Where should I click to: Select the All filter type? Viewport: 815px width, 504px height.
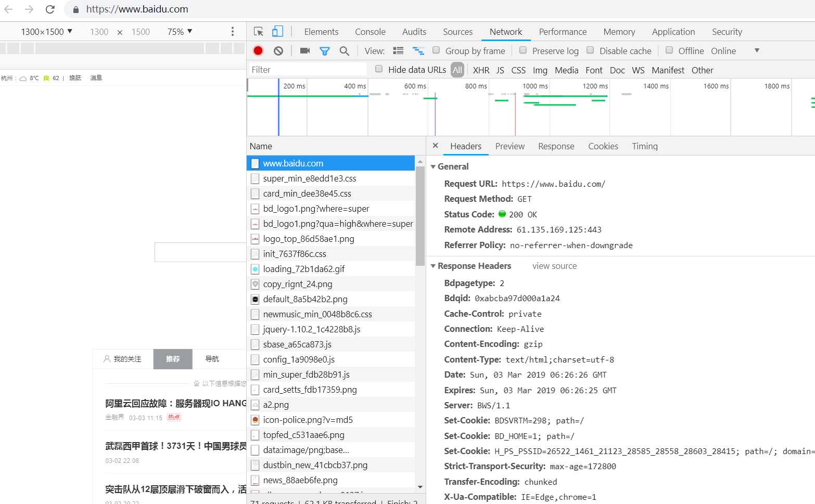(457, 70)
